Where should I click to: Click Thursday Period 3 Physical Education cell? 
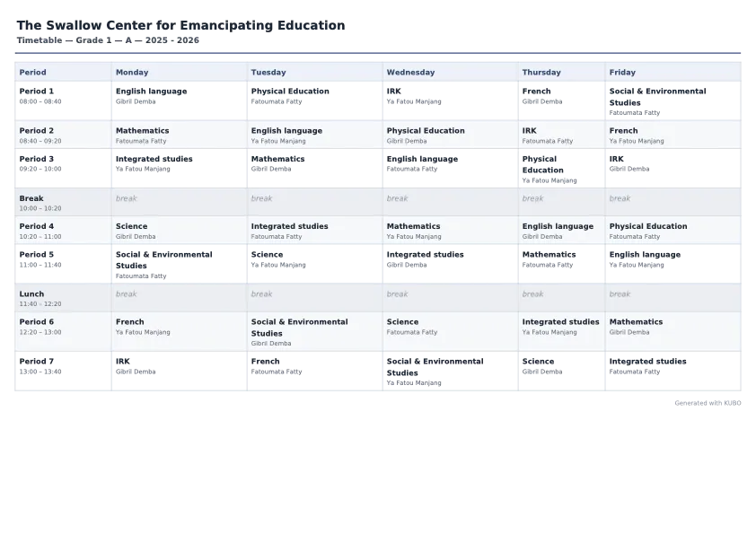coord(562,168)
